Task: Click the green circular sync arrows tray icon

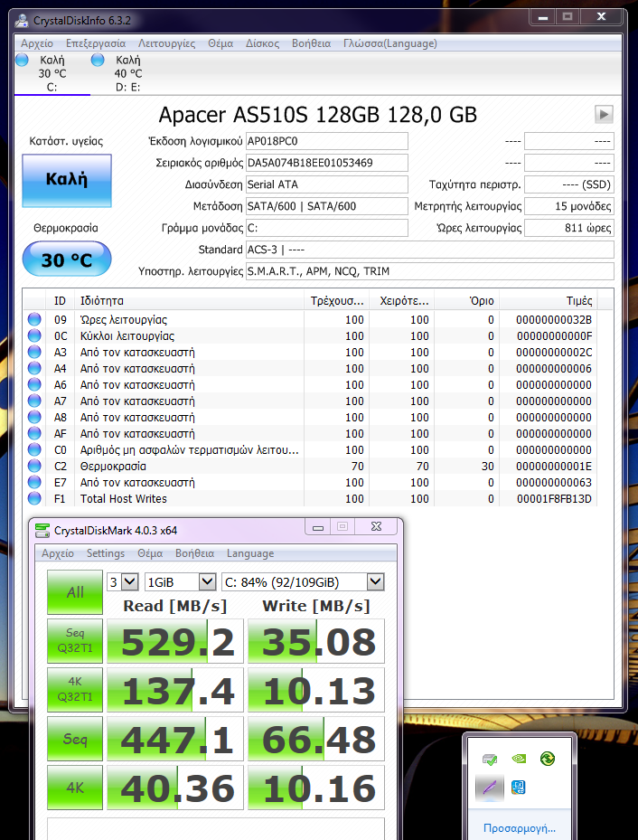Action: pyautogui.click(x=547, y=759)
